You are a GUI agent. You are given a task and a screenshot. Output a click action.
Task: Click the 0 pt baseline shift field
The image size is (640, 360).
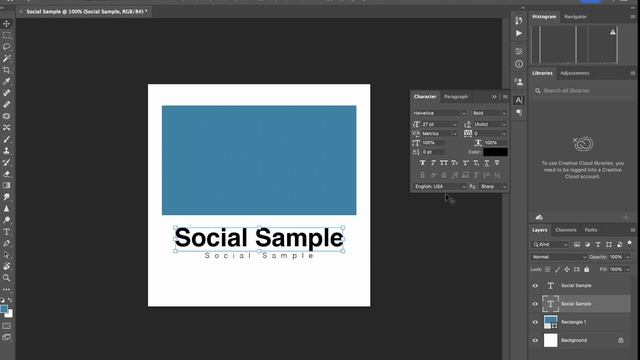pos(433,152)
